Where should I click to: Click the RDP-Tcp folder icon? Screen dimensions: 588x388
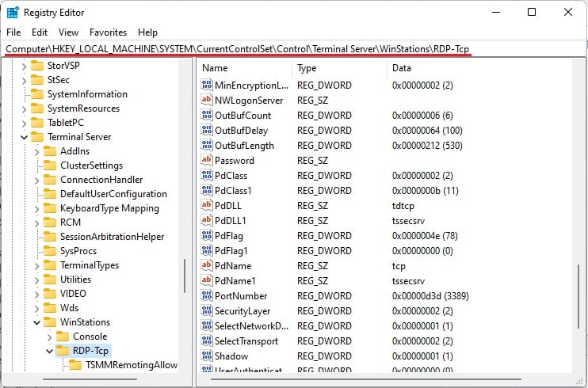(x=63, y=351)
